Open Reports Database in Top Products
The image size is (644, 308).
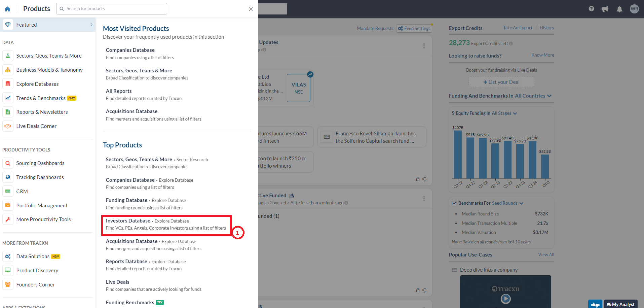click(126, 261)
